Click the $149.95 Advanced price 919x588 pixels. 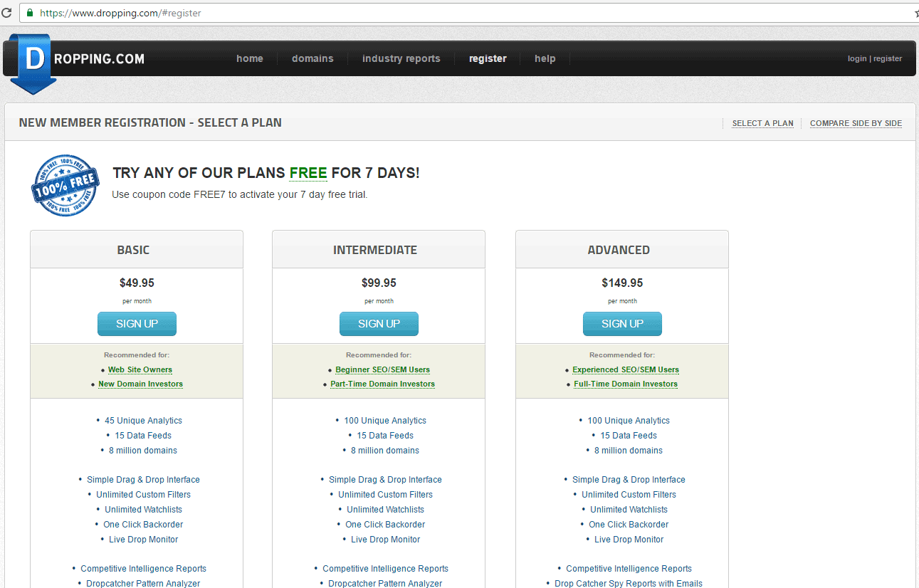(x=622, y=283)
